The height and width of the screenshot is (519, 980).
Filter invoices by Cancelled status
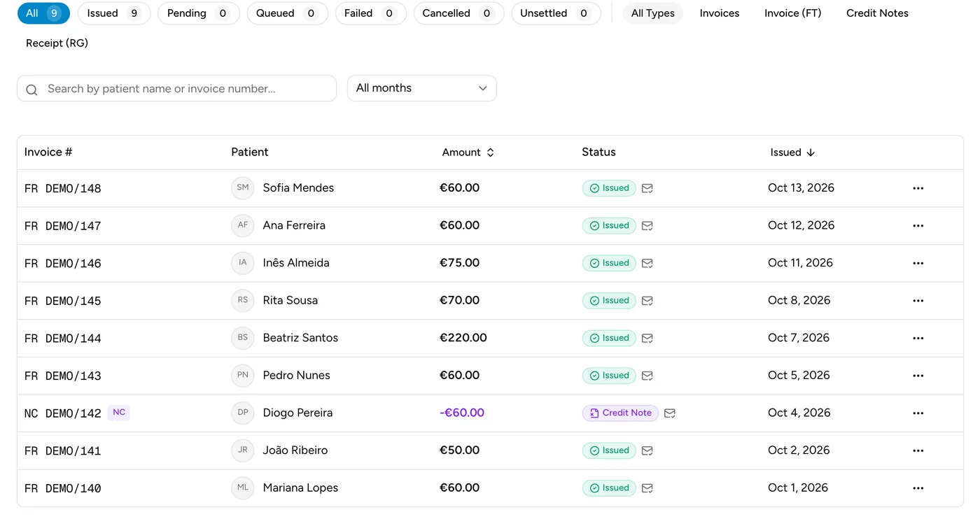point(459,13)
